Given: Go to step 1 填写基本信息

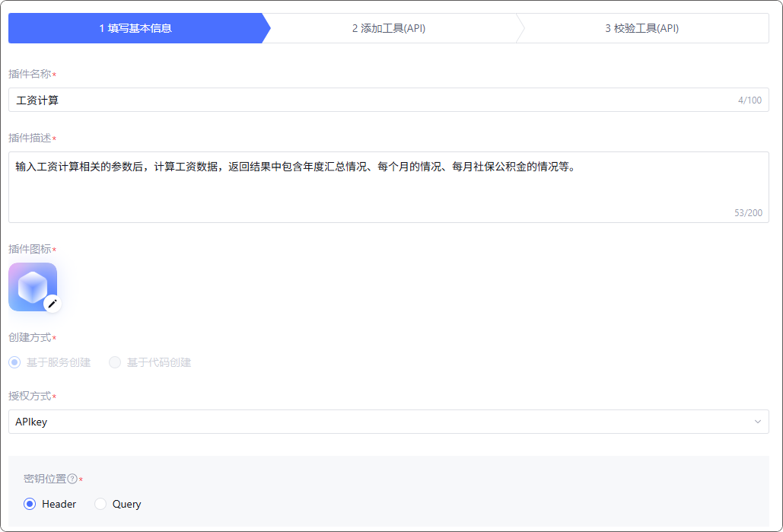Looking at the screenshot, I should (135, 28).
